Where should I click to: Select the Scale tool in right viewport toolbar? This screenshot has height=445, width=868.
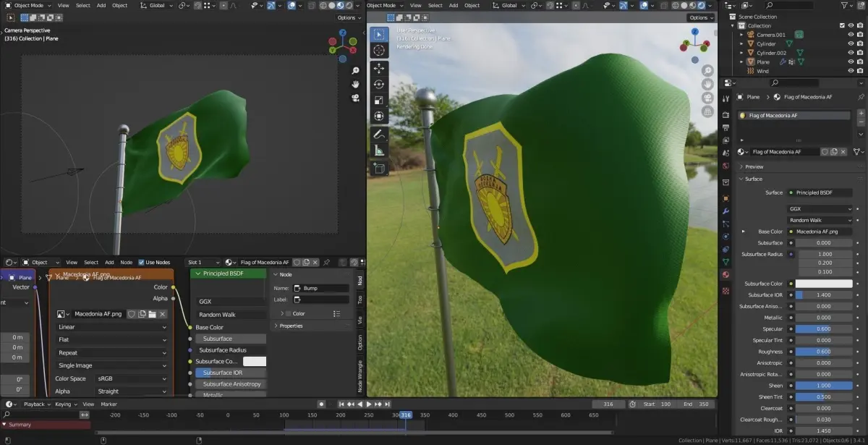(379, 100)
